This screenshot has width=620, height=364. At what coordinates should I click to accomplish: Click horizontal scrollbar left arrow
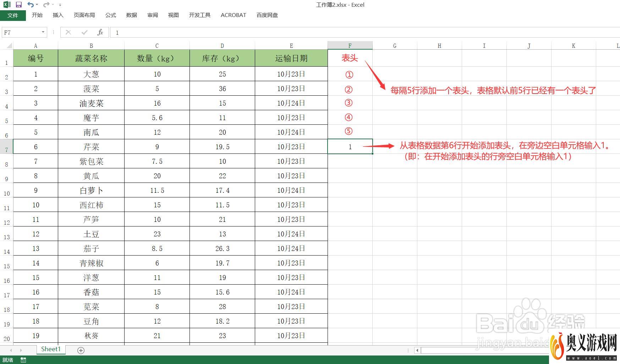pos(417,350)
